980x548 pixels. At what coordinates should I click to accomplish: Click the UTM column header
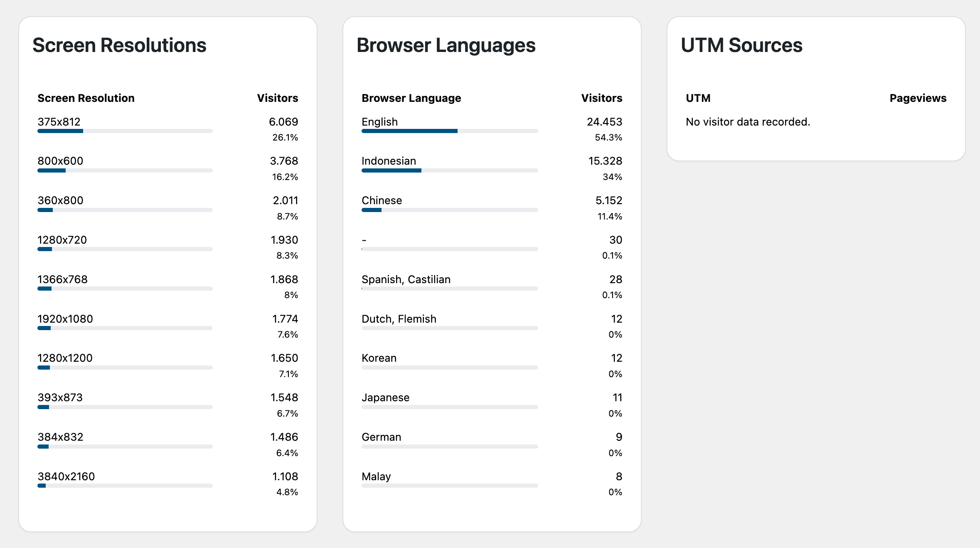click(x=698, y=98)
